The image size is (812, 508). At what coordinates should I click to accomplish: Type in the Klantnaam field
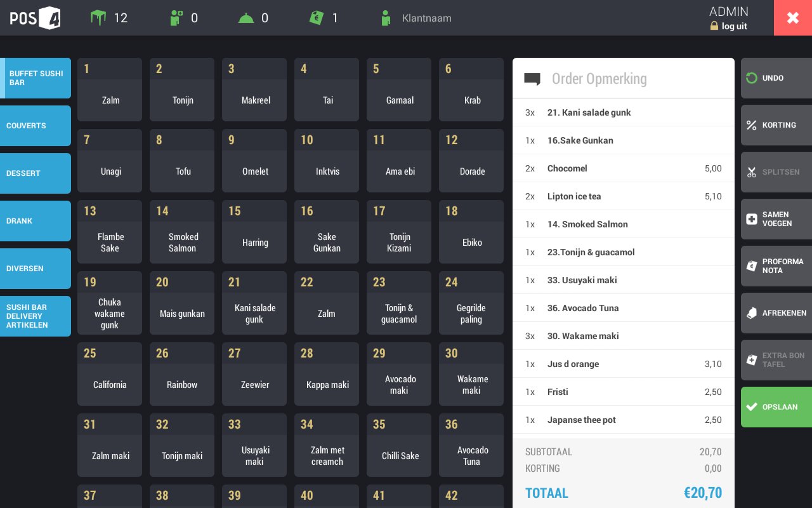point(426,18)
